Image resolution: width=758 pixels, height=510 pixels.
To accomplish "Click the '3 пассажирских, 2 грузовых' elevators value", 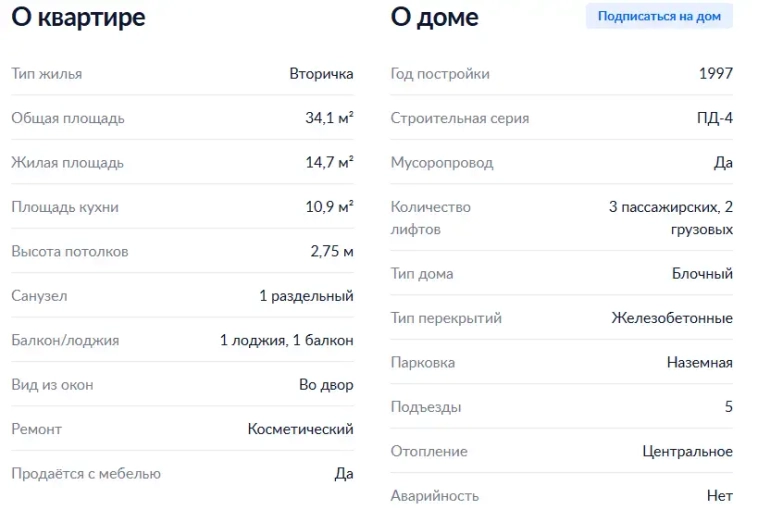I will pyautogui.click(x=671, y=218).
